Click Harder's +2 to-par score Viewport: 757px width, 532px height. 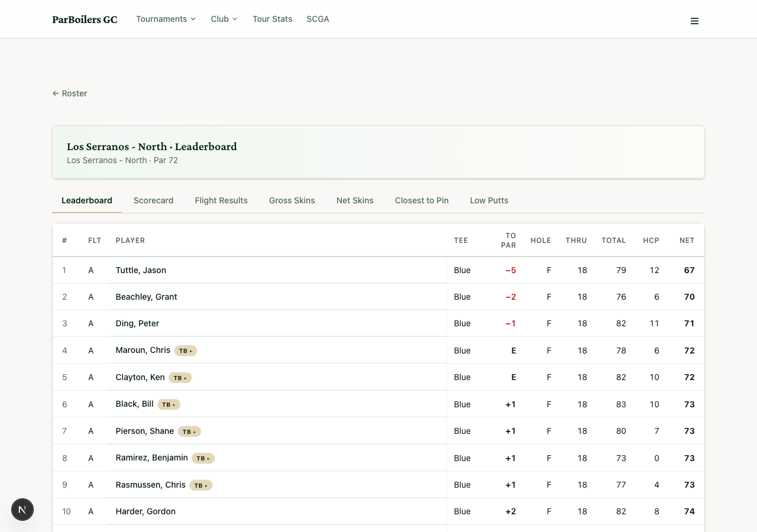click(x=510, y=511)
